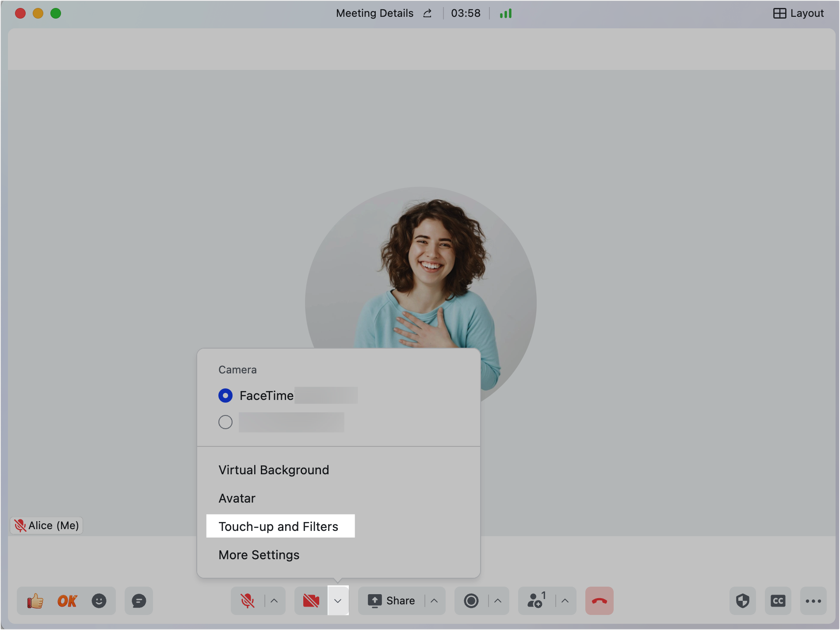
Task: Turn on the camera video
Action: tap(311, 601)
